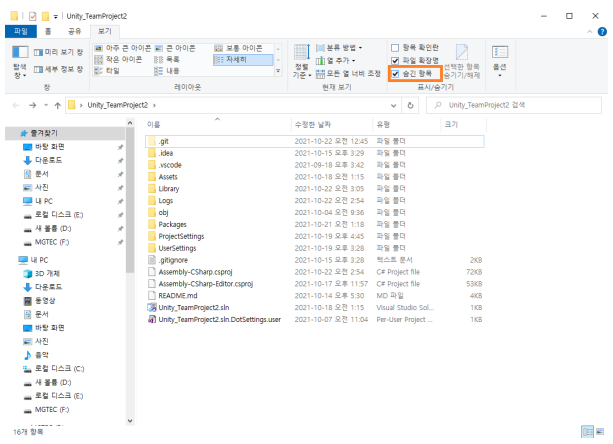
Task: Open the quick access toolbar customize dropdown
Action: point(56,16)
